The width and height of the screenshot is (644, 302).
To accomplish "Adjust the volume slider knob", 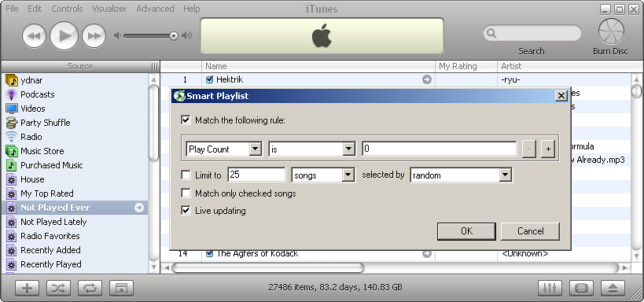I will pyautogui.click(x=174, y=36).
